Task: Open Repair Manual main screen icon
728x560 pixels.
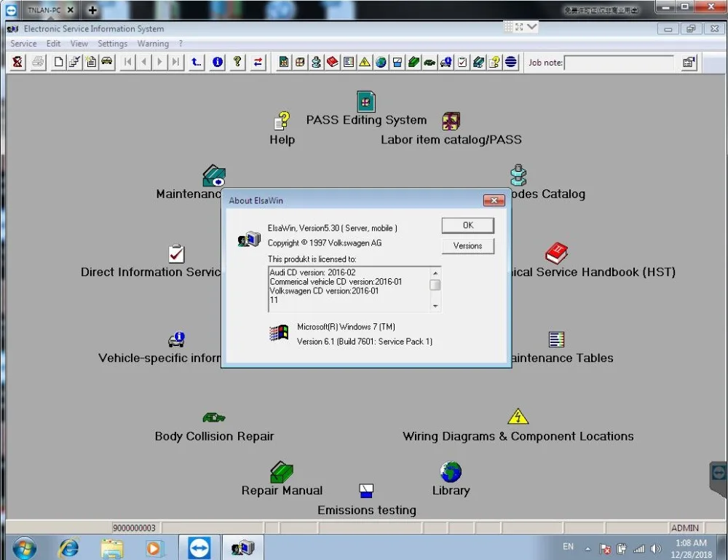Action: [281, 472]
